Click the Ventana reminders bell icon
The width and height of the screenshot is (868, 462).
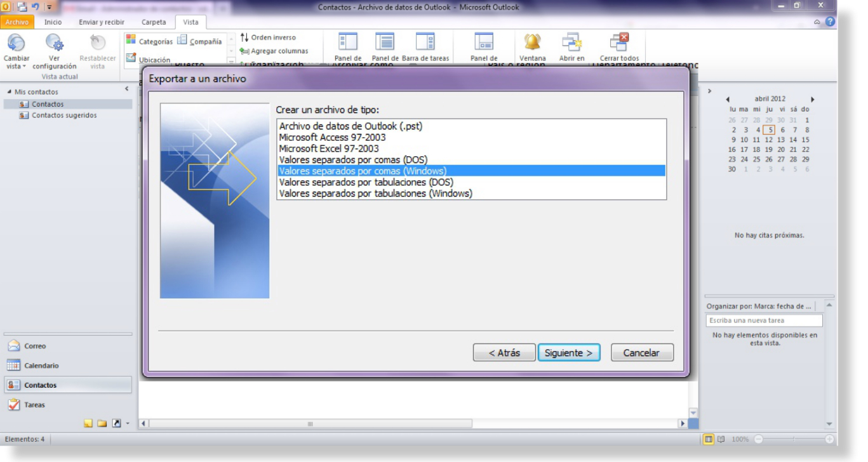coord(532,42)
